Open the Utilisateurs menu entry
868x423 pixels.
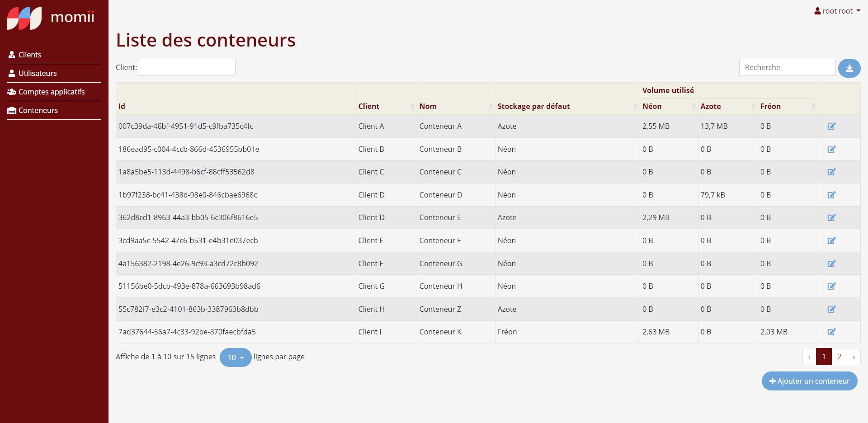point(54,73)
